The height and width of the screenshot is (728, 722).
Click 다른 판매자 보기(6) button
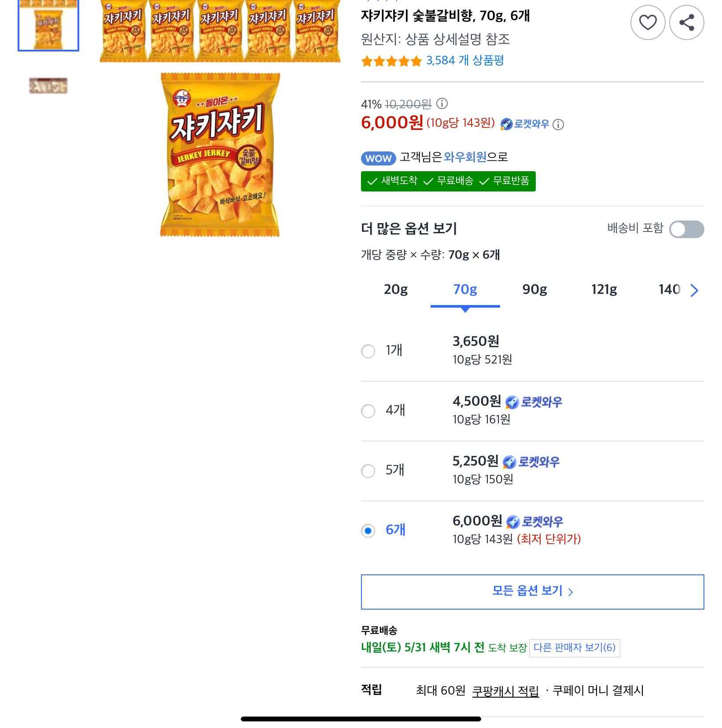[574, 648]
